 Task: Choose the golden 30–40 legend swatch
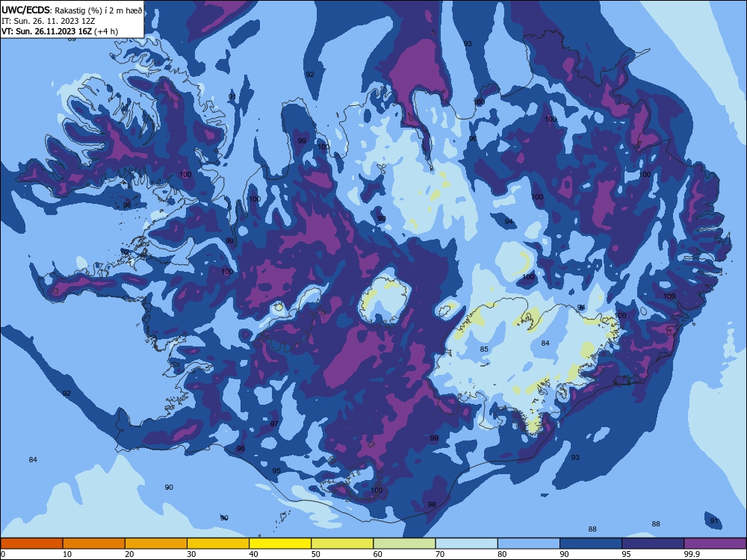coord(218,544)
